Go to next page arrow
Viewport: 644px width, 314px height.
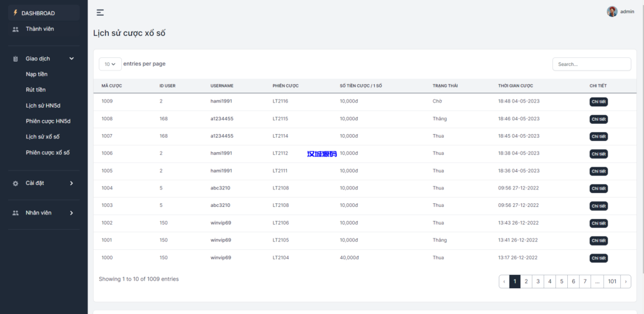click(626, 282)
